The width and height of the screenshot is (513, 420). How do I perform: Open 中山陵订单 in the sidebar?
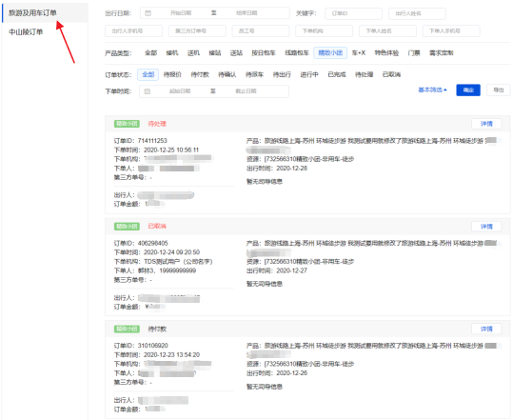(26, 31)
